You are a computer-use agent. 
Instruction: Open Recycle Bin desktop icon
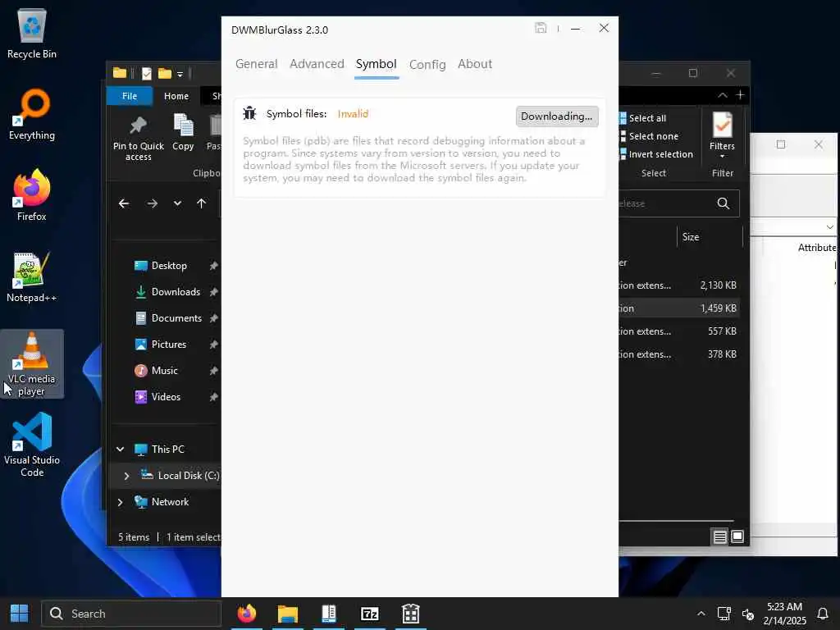coord(32,33)
